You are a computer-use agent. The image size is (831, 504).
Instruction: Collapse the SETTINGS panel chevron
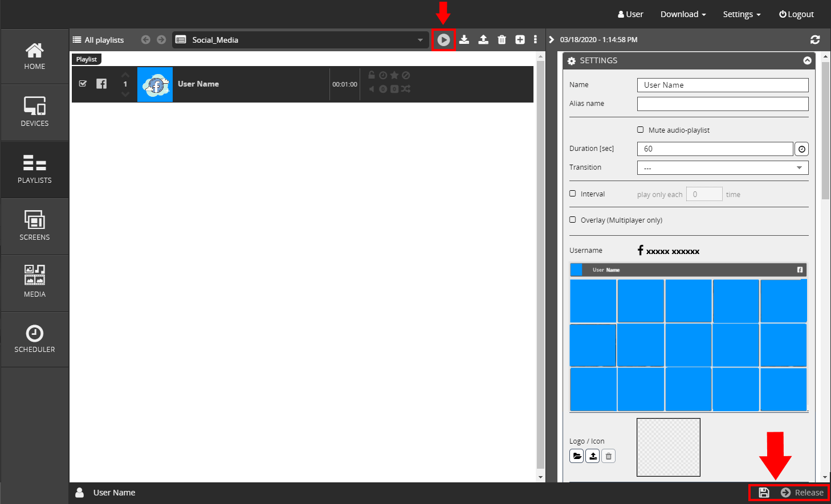pos(807,60)
